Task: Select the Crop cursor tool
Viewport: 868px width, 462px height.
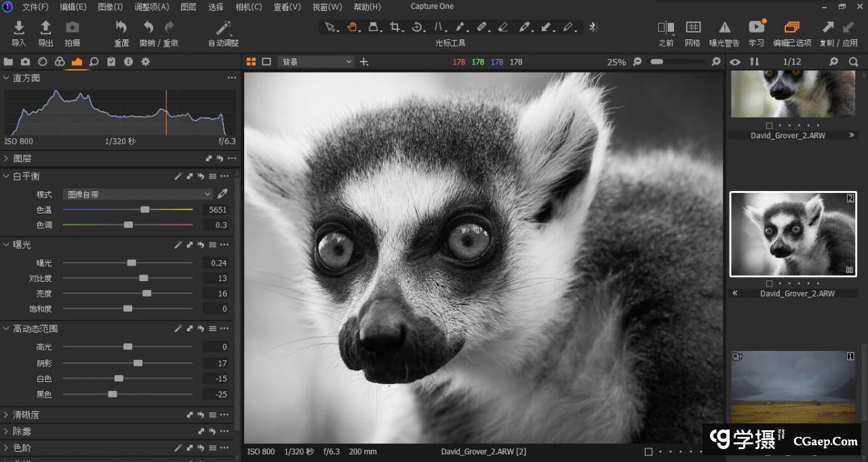Action: click(x=395, y=27)
